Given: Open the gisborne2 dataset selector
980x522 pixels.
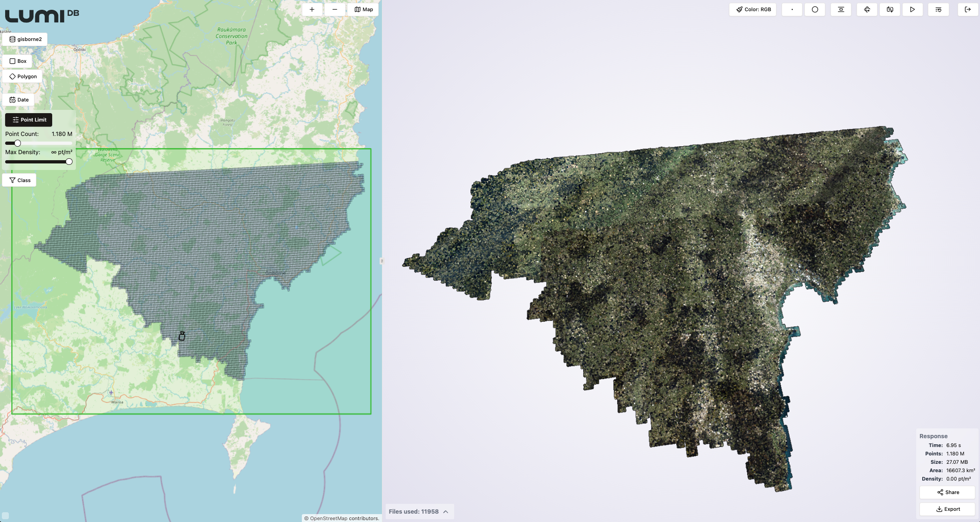Looking at the screenshot, I should tap(25, 39).
